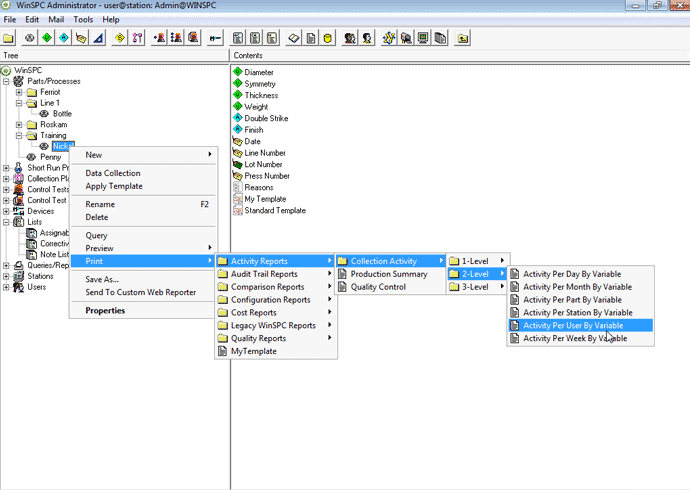Screen dimensions: 690x490
Task: Click the leftmost folder icon in toolbar
Action: tap(9, 38)
